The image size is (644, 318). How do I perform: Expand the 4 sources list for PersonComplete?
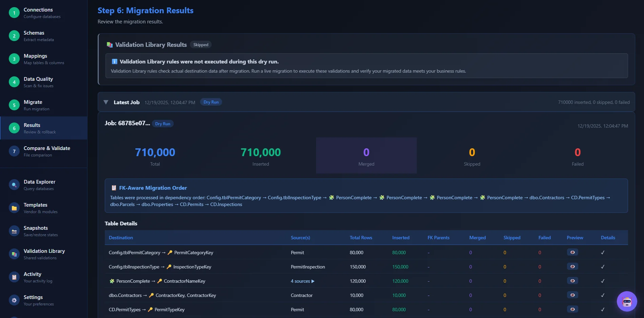tap(302, 281)
